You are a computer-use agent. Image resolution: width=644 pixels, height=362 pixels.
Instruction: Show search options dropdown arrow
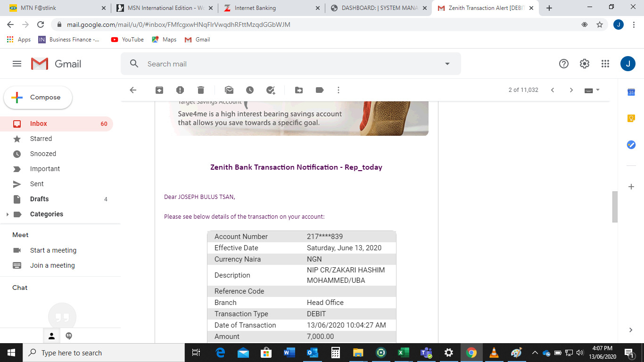pyautogui.click(x=447, y=64)
